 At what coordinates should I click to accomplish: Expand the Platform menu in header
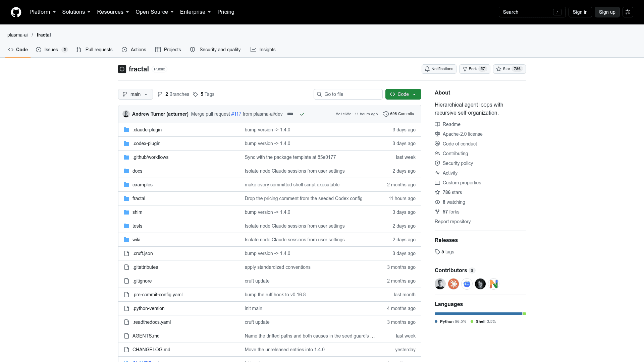43,12
